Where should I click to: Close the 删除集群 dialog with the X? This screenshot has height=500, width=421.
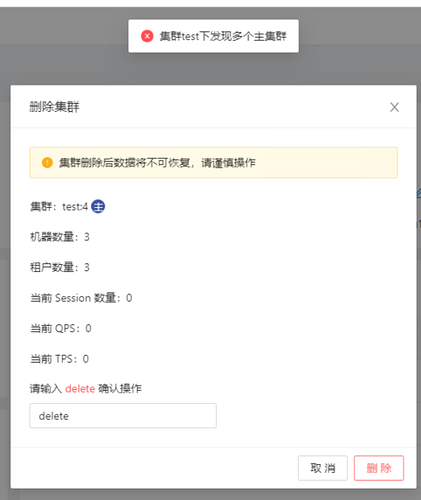[394, 107]
